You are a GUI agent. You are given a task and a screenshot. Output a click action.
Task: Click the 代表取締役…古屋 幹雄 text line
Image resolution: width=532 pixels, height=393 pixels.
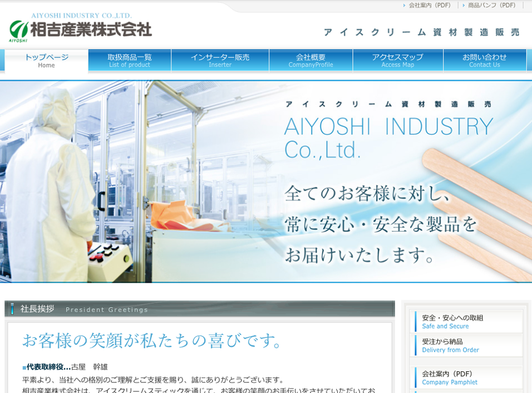pyautogui.click(x=65, y=367)
